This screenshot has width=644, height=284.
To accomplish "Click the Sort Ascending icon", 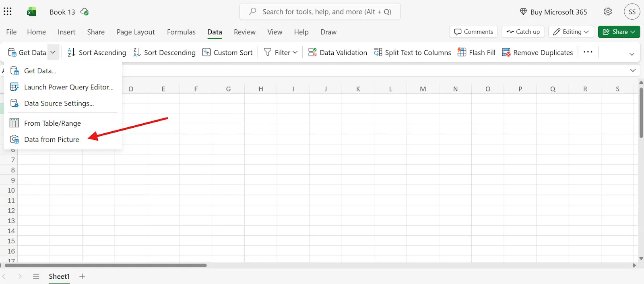I will tap(71, 52).
